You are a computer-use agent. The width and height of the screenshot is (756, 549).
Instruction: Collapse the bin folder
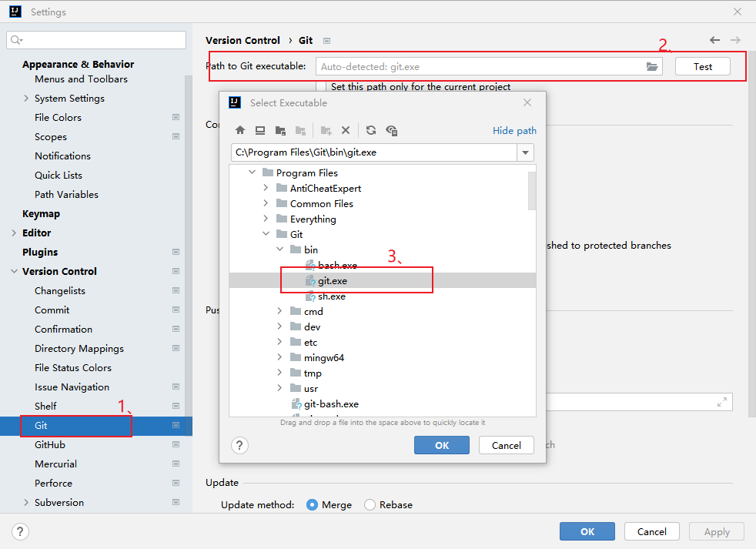279,249
